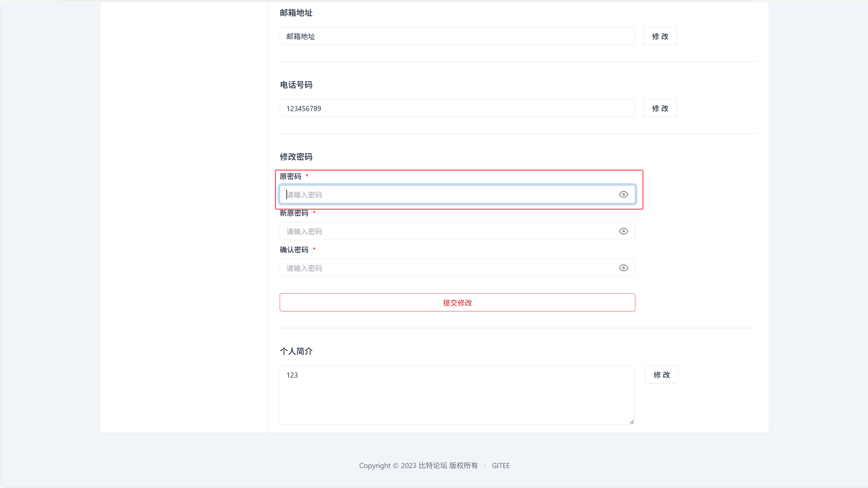Click the 修改密码 section heading

(296, 157)
